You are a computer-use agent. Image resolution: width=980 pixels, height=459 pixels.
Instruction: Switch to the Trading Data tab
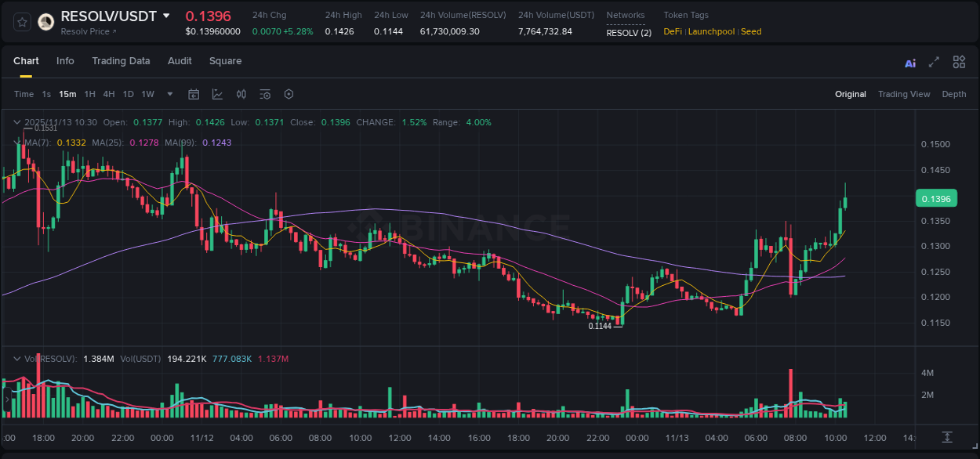pyautogui.click(x=121, y=61)
